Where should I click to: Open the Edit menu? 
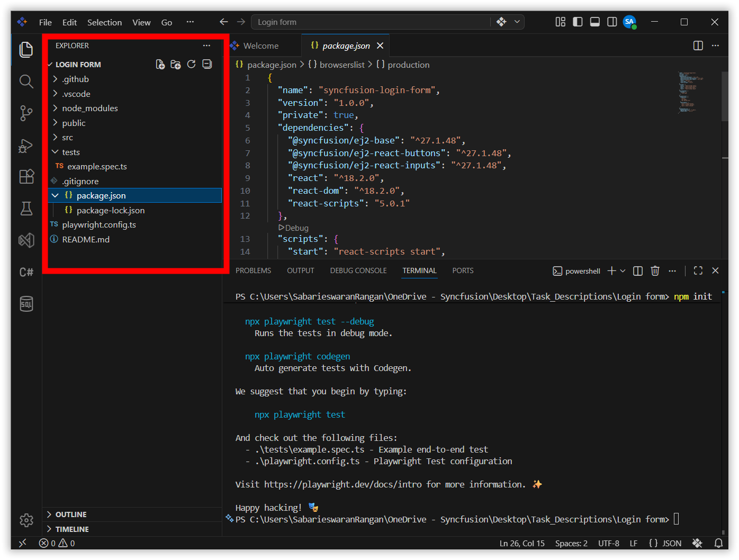(x=69, y=22)
